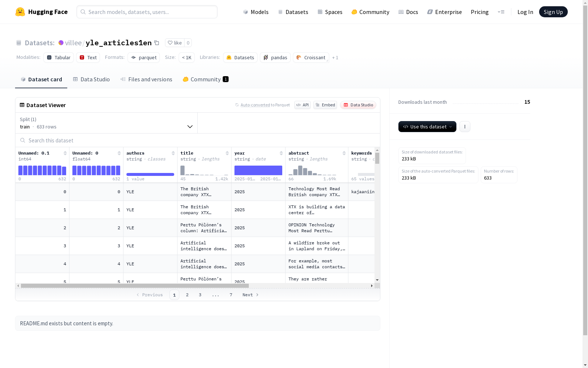The width and height of the screenshot is (588, 368).
Task: Click the like count 0 button
Action: point(188,43)
